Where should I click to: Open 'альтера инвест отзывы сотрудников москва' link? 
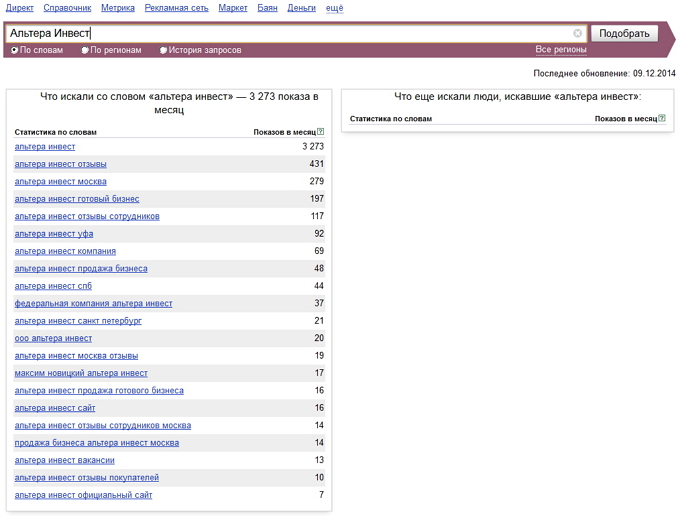pyautogui.click(x=103, y=425)
